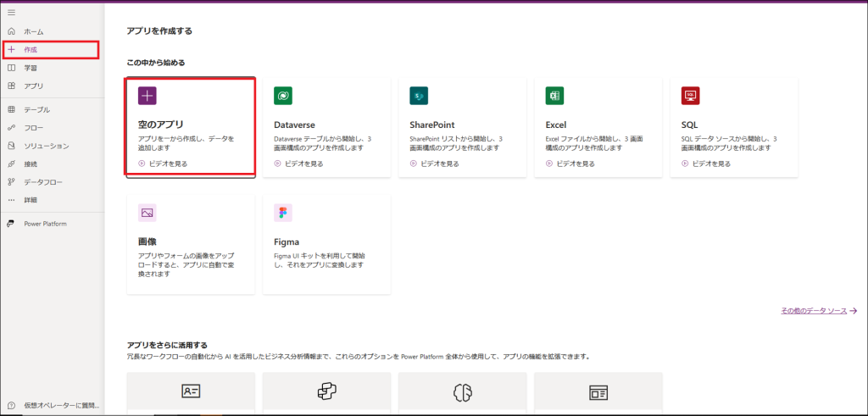Click the play icon under SQL

click(685, 164)
